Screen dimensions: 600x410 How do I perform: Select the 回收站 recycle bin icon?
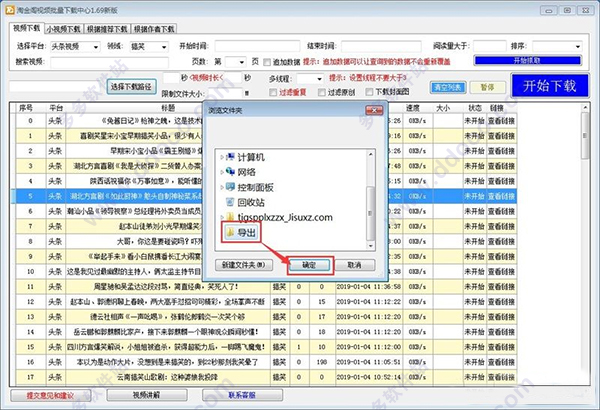point(230,202)
